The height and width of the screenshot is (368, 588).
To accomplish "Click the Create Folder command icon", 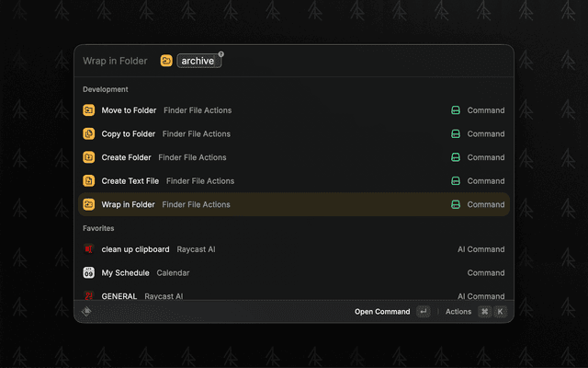I will (x=89, y=157).
